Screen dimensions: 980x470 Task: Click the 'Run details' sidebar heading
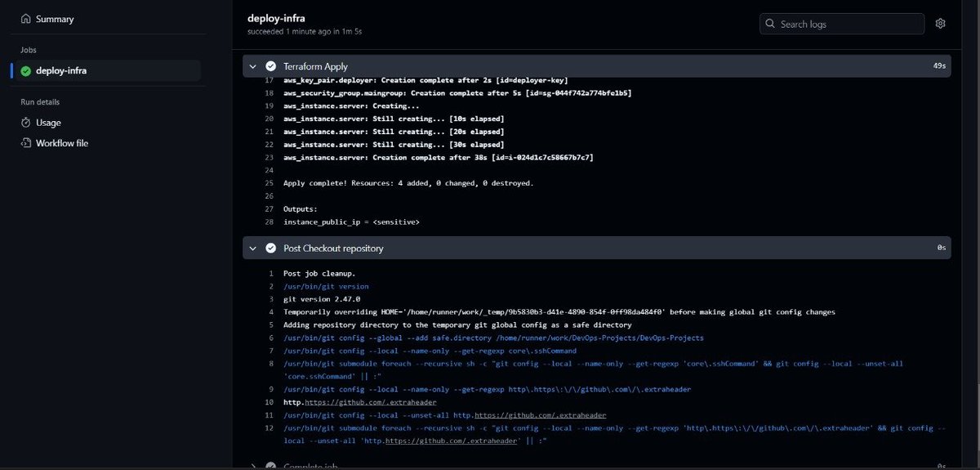pos(40,102)
